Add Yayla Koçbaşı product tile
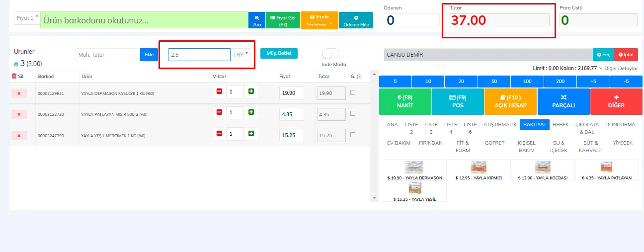Viewport: 644px width, 252px height. [x=543, y=170]
